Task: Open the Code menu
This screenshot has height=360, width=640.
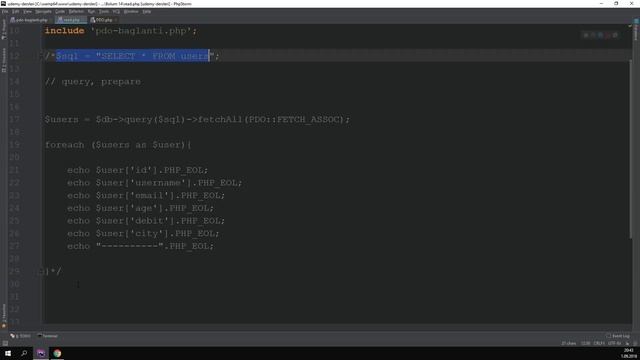Action: click(60, 11)
